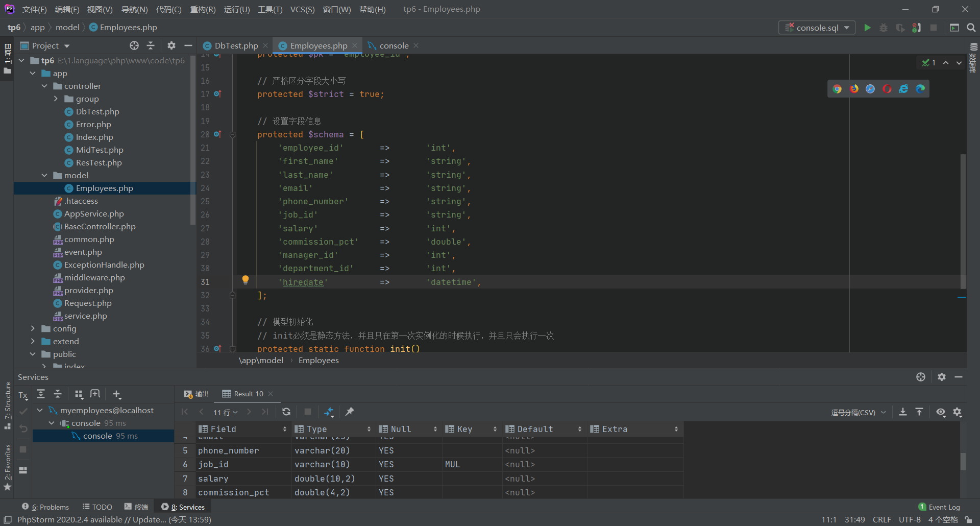The height and width of the screenshot is (526, 980).
Task: Click the Group By icon in Services
Action: [x=79, y=394]
